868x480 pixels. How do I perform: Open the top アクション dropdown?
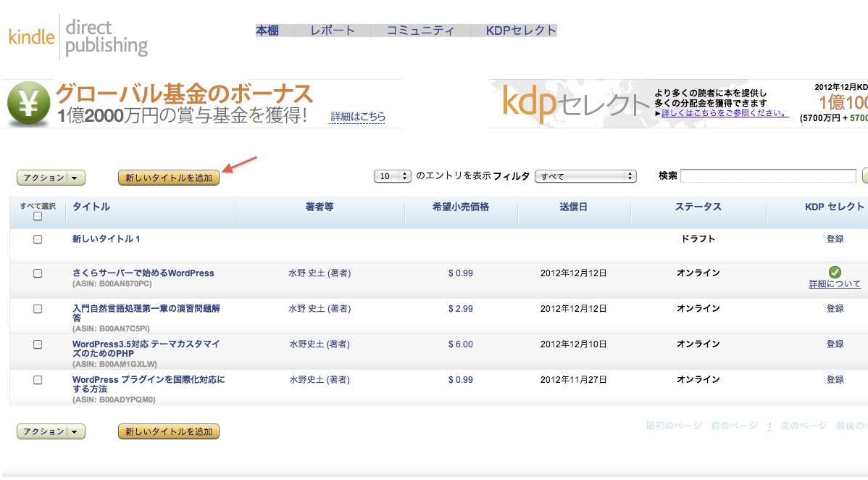click(x=51, y=178)
